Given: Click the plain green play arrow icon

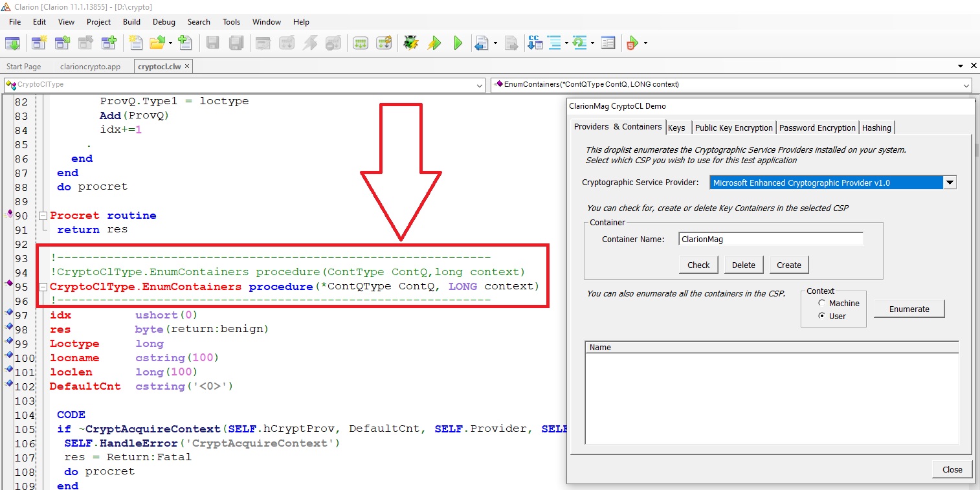Looking at the screenshot, I should point(458,43).
